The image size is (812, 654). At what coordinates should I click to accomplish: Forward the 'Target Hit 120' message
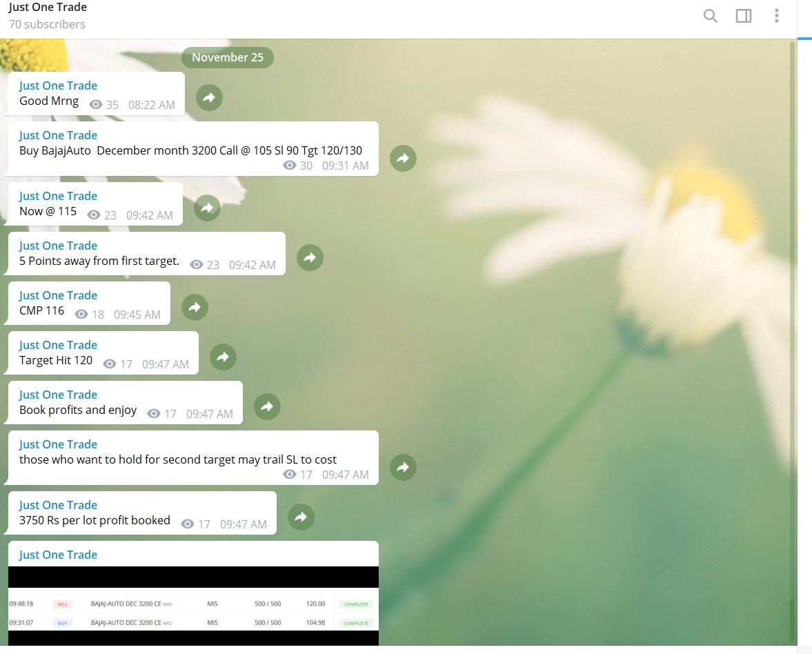pos(223,357)
